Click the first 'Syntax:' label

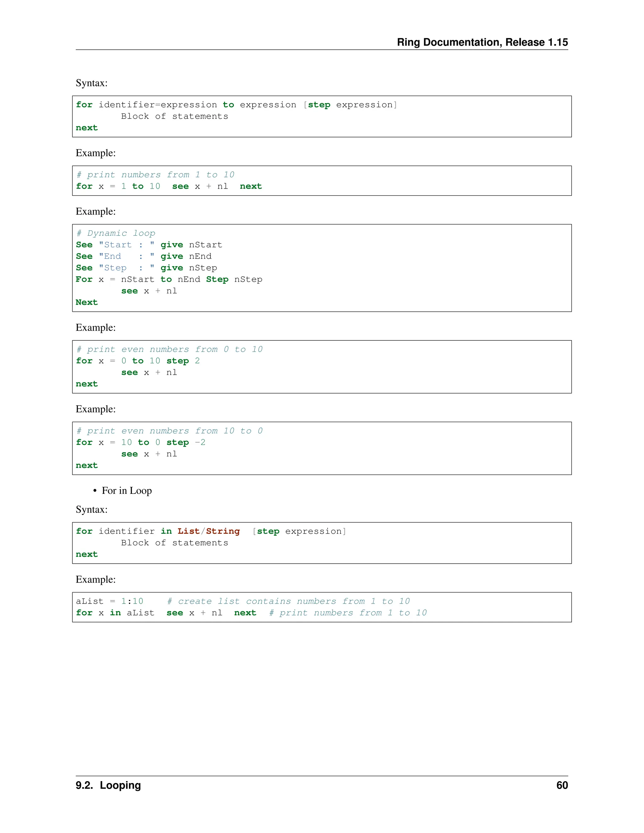pyautogui.click(x=92, y=83)
